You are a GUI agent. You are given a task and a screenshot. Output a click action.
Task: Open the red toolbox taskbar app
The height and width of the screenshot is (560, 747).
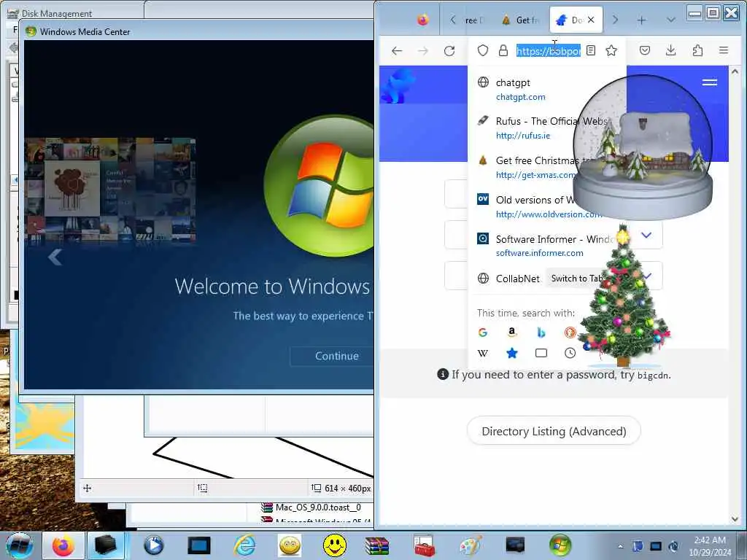(x=424, y=545)
